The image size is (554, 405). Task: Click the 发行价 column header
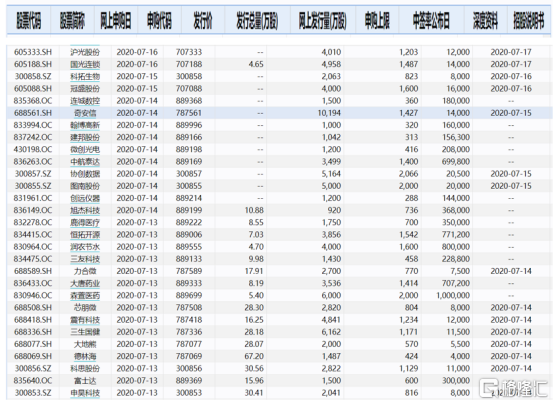pos(203,21)
